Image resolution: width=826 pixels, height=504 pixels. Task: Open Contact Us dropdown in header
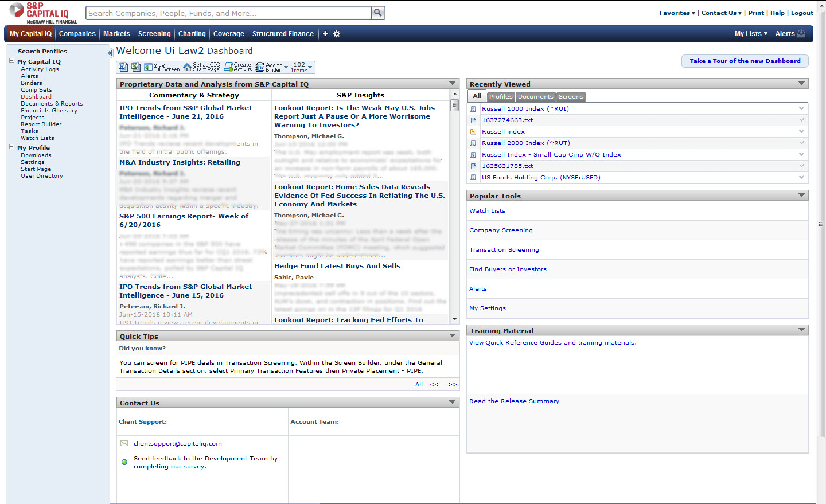(x=721, y=13)
